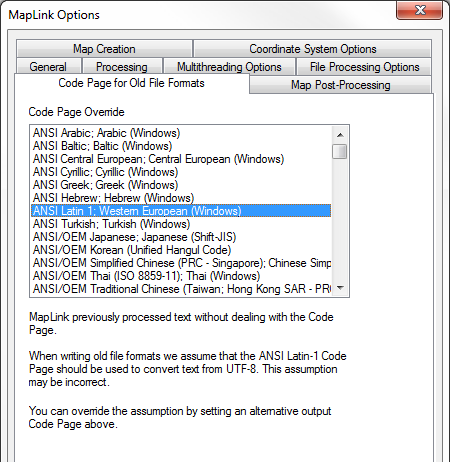The image size is (450, 462).
Task: Close the MapLink Options dialog
Action: click(419, 10)
